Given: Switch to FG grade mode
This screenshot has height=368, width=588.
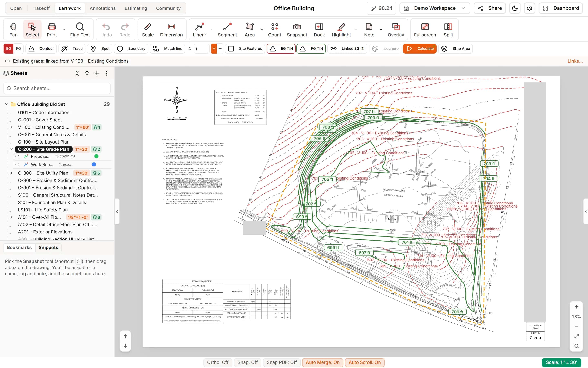Looking at the screenshot, I should [x=18, y=49].
